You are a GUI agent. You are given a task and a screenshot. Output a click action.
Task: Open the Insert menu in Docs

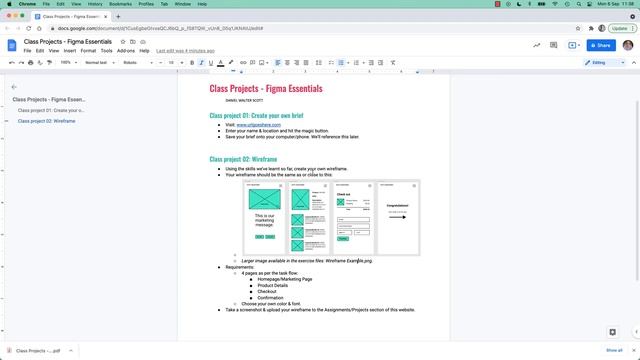click(x=70, y=51)
